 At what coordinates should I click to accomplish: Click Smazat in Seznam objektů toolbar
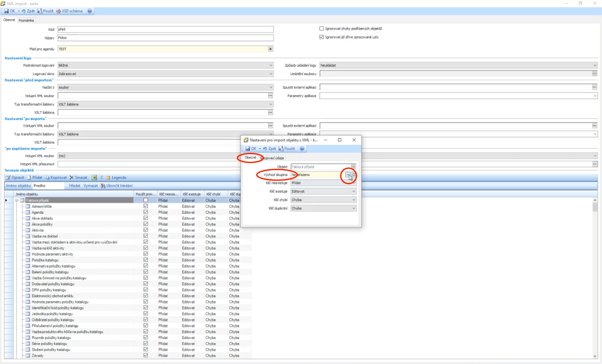[78, 177]
